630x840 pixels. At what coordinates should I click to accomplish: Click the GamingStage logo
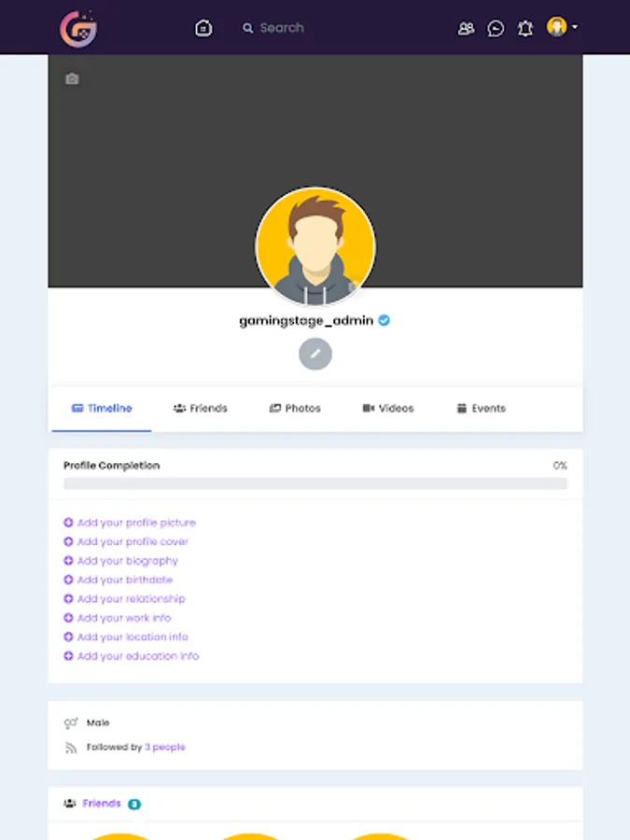point(78,28)
